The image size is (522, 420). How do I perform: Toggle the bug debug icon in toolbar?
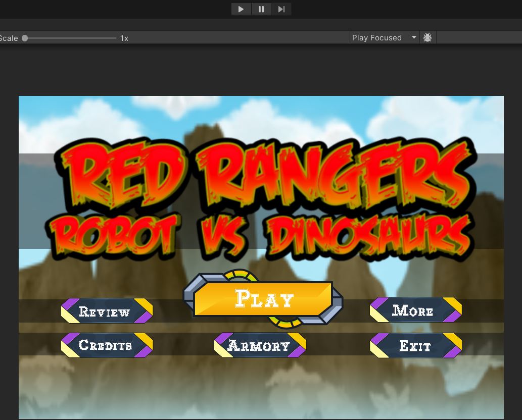(428, 38)
